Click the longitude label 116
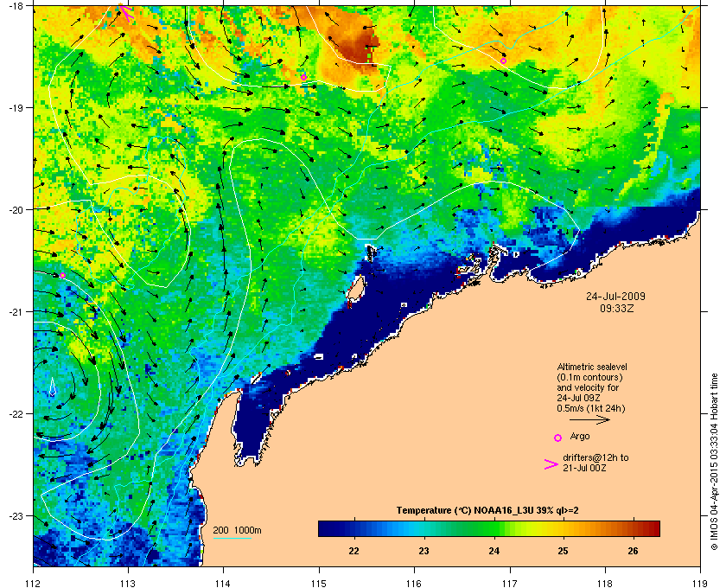This screenshot has height=588, width=726. coord(414,583)
